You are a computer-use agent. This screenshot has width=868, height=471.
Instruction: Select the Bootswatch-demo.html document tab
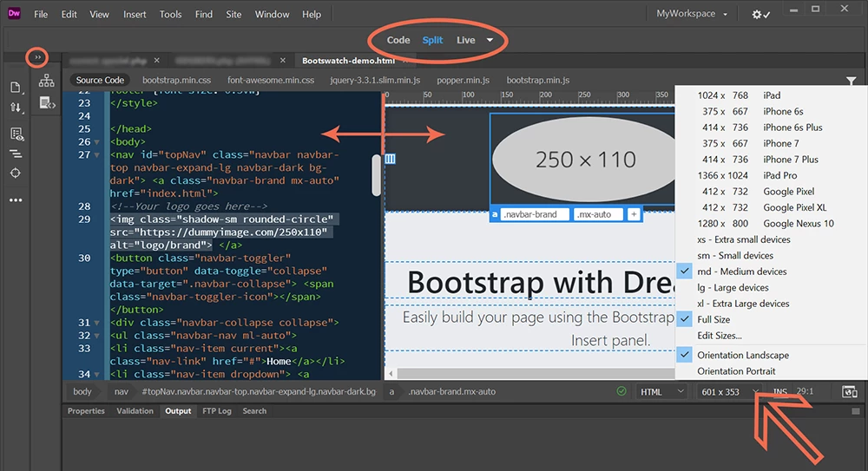348,61
